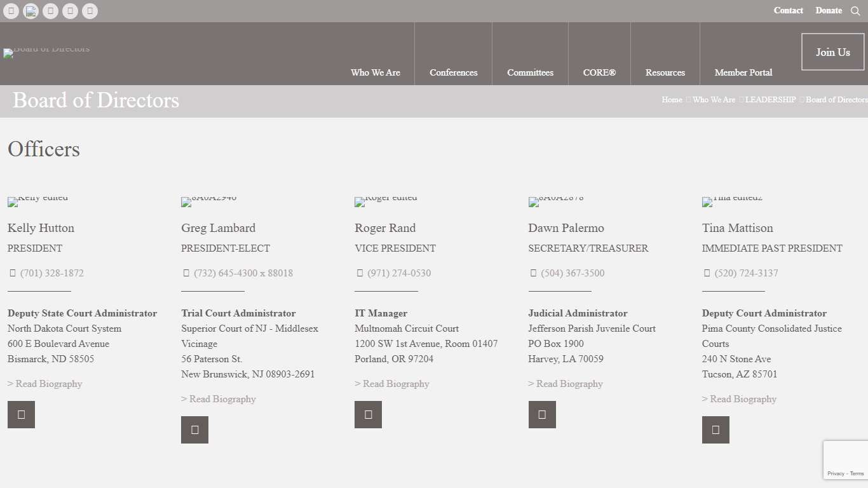
Task: Open the email square under Roger Rand's entry
Action: pyautogui.click(x=368, y=414)
